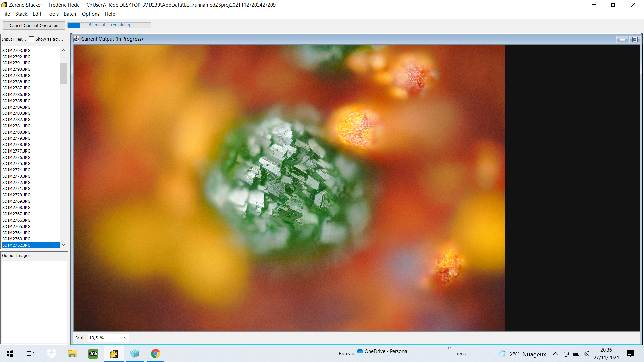Open the Dropbox taskbar icon
Screen dimensions: 644x362
[x=52, y=354]
